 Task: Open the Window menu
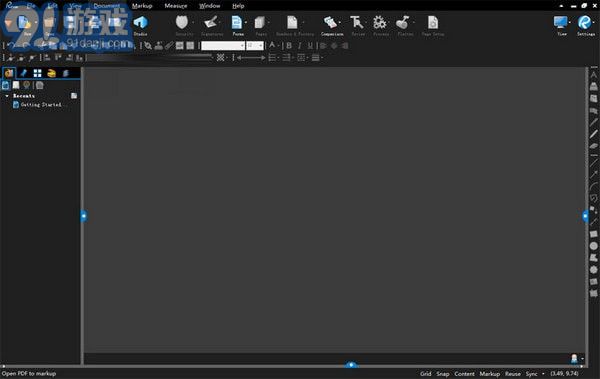point(210,6)
